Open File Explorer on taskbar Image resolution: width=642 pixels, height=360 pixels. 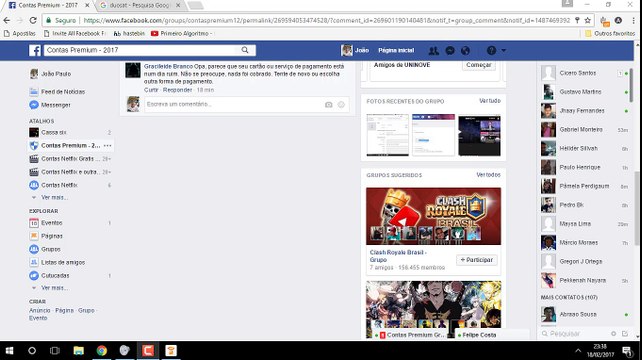(x=78, y=351)
